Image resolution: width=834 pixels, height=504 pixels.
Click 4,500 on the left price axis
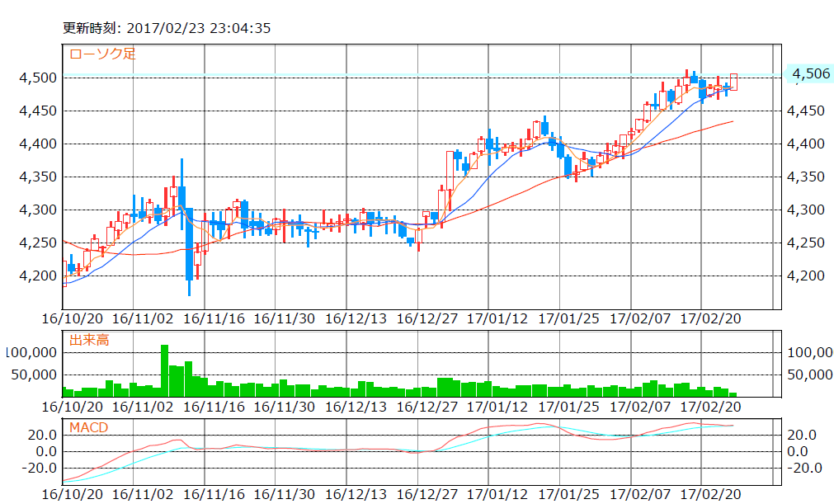37,78
